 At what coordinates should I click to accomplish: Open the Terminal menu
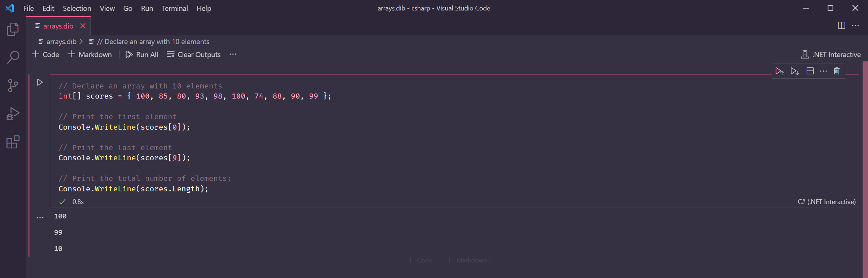(x=174, y=8)
